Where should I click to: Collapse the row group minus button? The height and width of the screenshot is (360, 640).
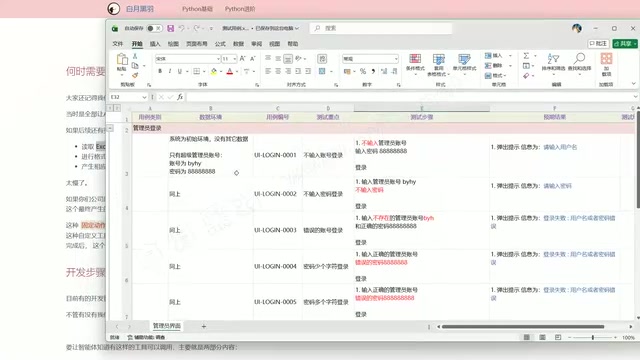(110, 128)
